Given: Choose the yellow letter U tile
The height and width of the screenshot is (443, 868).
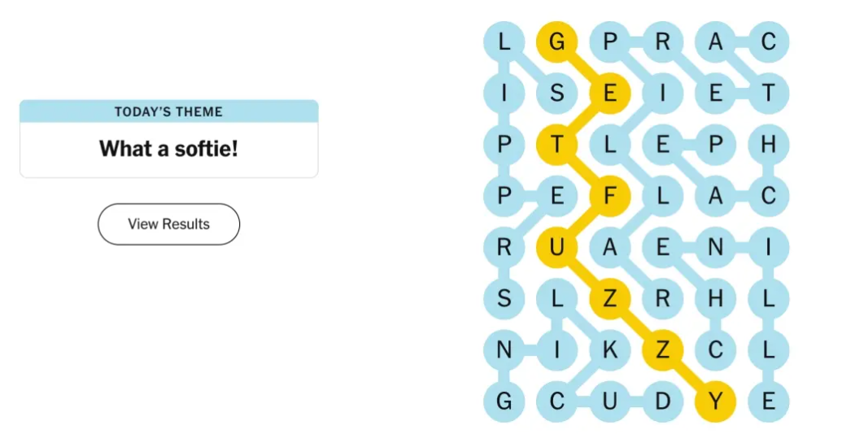Looking at the screenshot, I should 557,247.
